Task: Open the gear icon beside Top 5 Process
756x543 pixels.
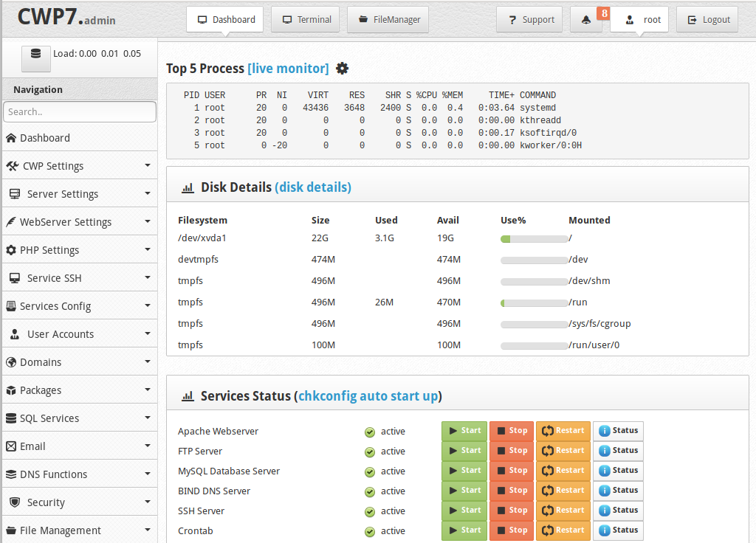Action: (342, 68)
